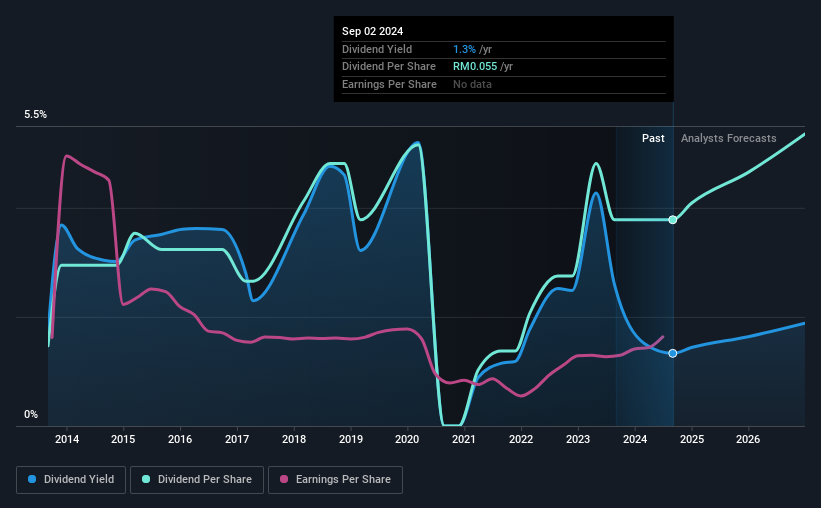The image size is (821, 508).
Task: Click the No data earnings value
Action: point(472,84)
